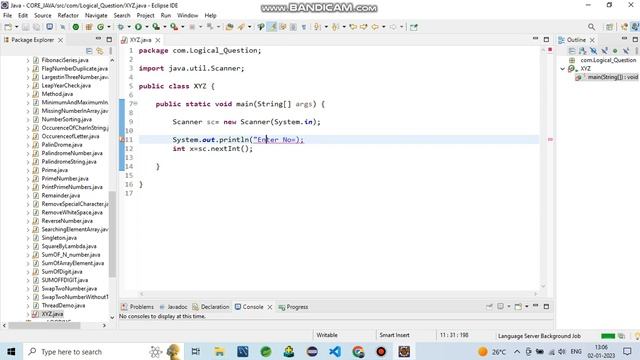Open the New Java Class dropdown arrow

[x=109, y=27]
